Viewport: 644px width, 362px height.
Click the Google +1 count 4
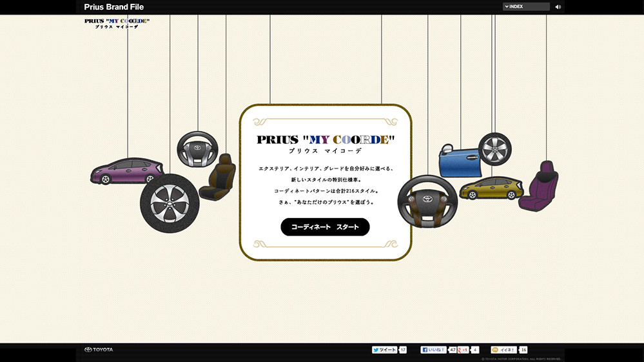[475, 350]
